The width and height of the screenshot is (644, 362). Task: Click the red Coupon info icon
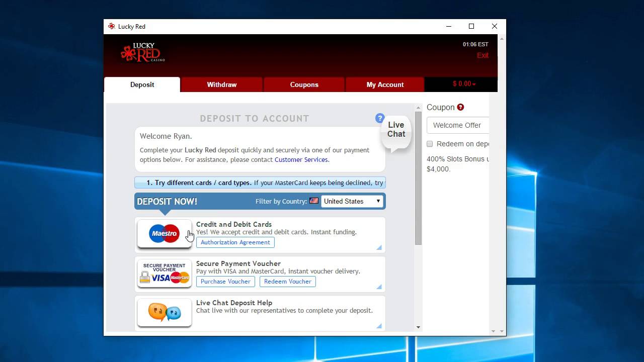(x=460, y=107)
